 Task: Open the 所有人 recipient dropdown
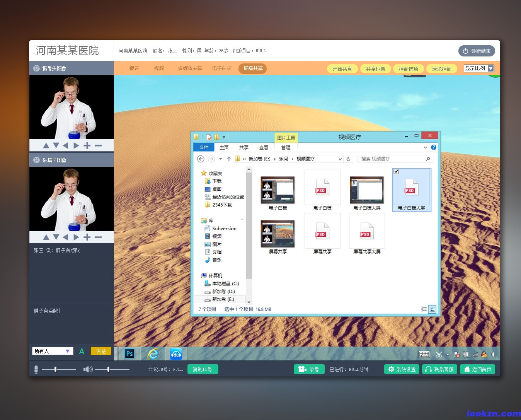67,351
